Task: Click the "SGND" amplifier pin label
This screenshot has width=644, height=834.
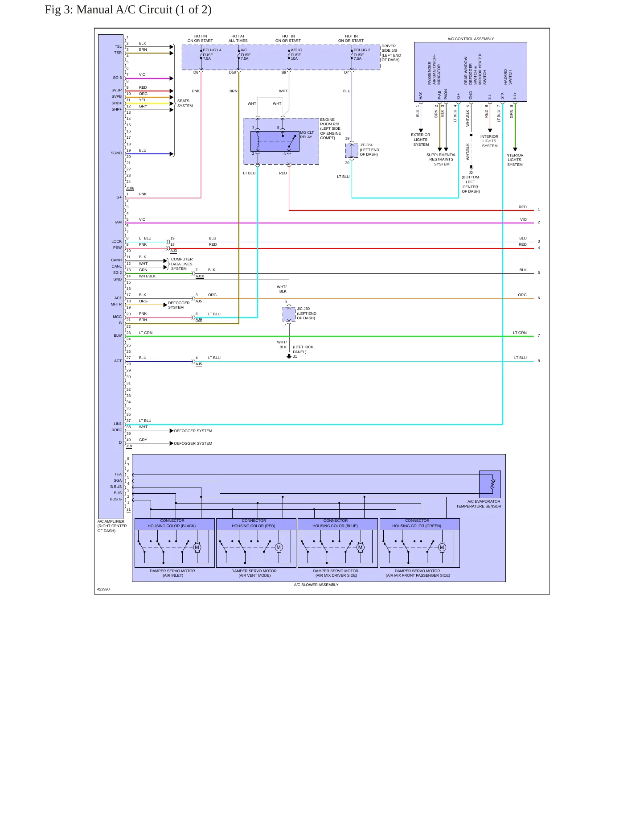Action: (116, 153)
